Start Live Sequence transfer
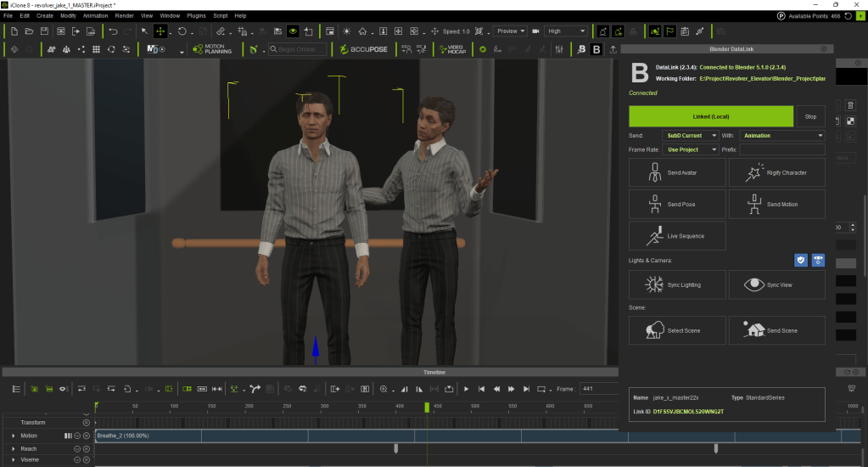 coord(677,236)
